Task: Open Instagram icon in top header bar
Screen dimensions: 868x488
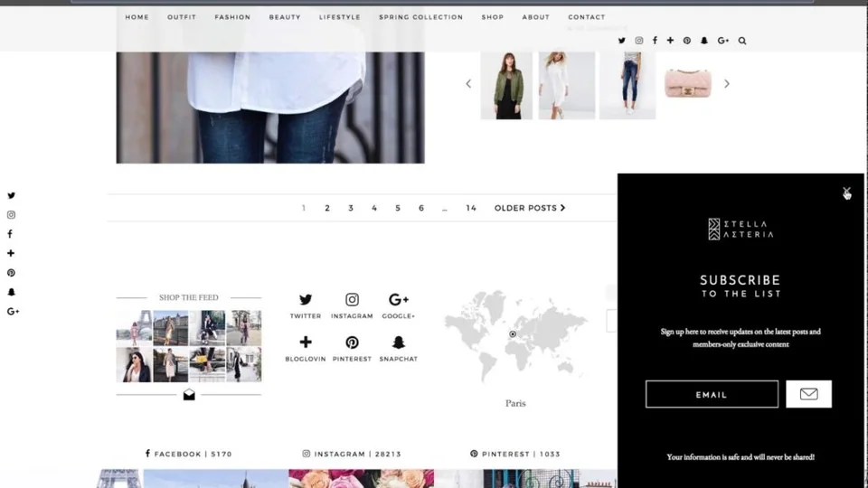Action: (x=639, y=41)
